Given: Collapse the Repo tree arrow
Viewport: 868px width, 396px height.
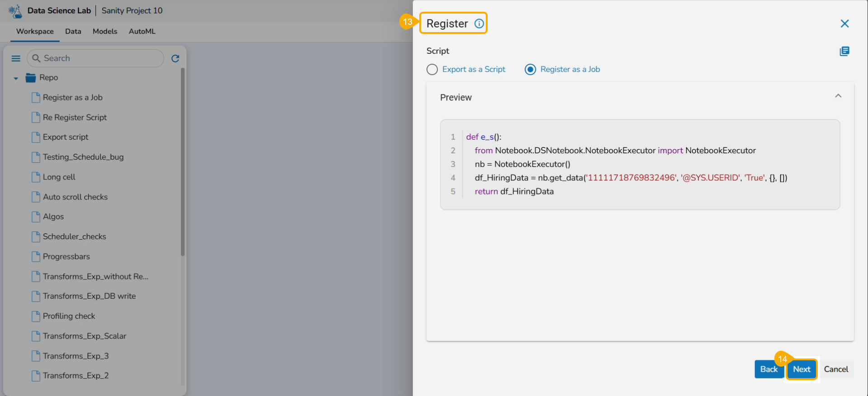Looking at the screenshot, I should (x=16, y=78).
